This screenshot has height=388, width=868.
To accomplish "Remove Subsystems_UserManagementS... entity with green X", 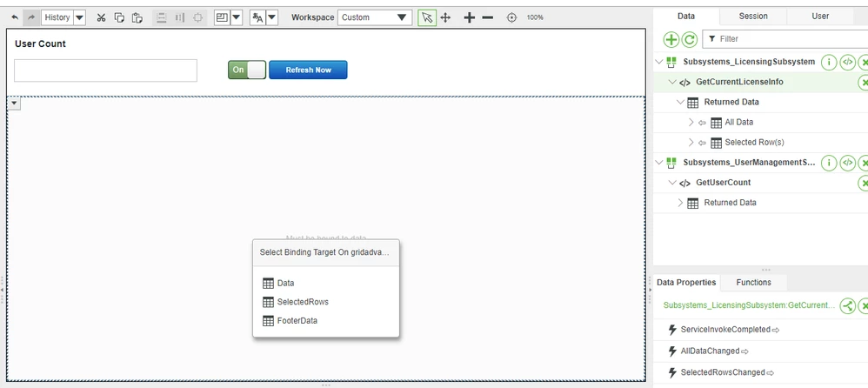I will pos(864,164).
